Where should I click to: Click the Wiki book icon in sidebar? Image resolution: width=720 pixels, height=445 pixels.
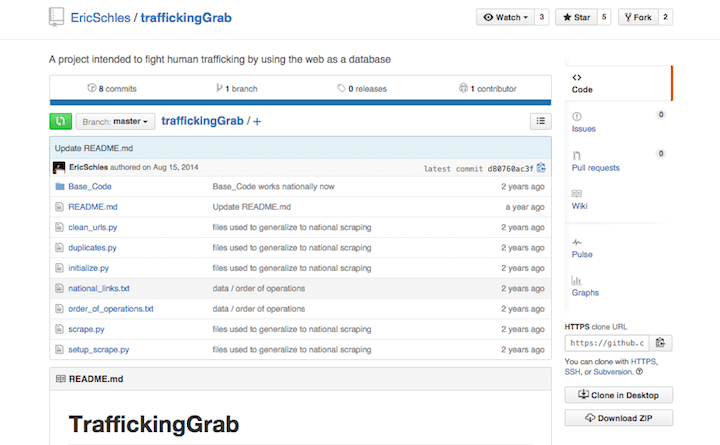pyautogui.click(x=577, y=193)
